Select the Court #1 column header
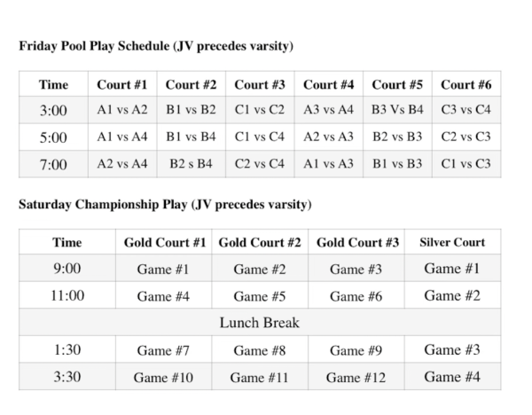The width and height of the screenshot is (532, 415). (121, 85)
